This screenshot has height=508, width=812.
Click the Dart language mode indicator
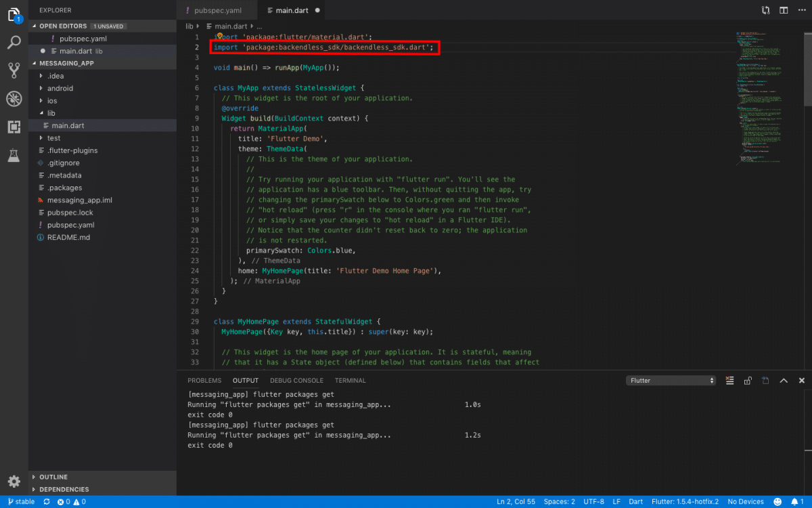(x=635, y=502)
